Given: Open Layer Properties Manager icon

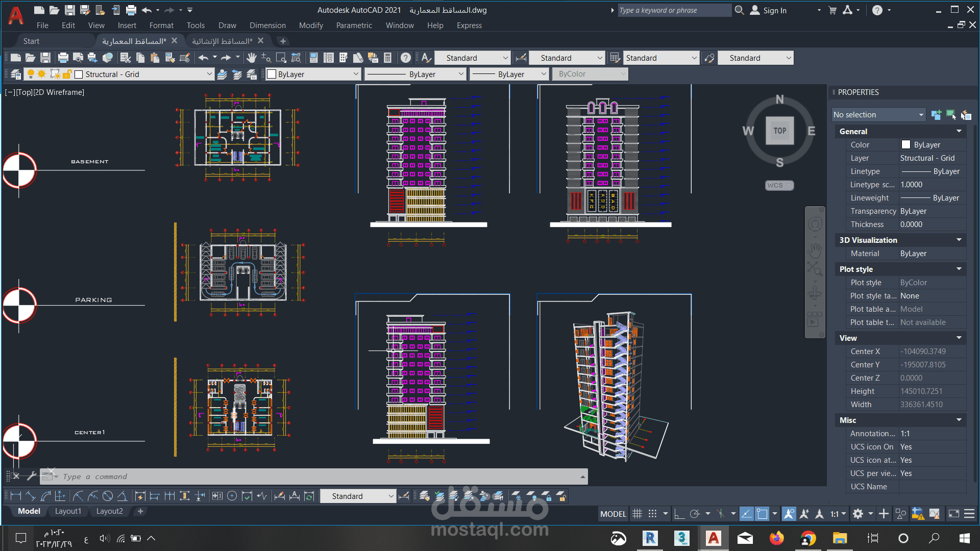Looking at the screenshot, I should coord(16,74).
